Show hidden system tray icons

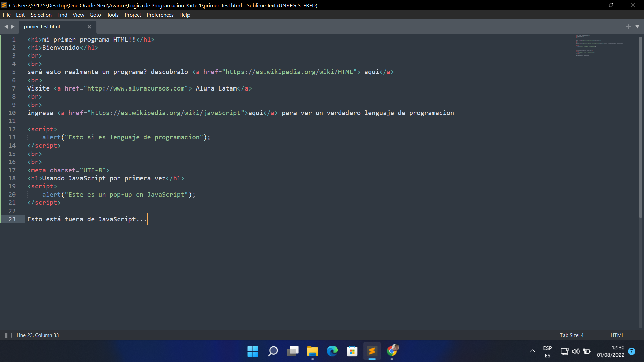tap(532, 351)
